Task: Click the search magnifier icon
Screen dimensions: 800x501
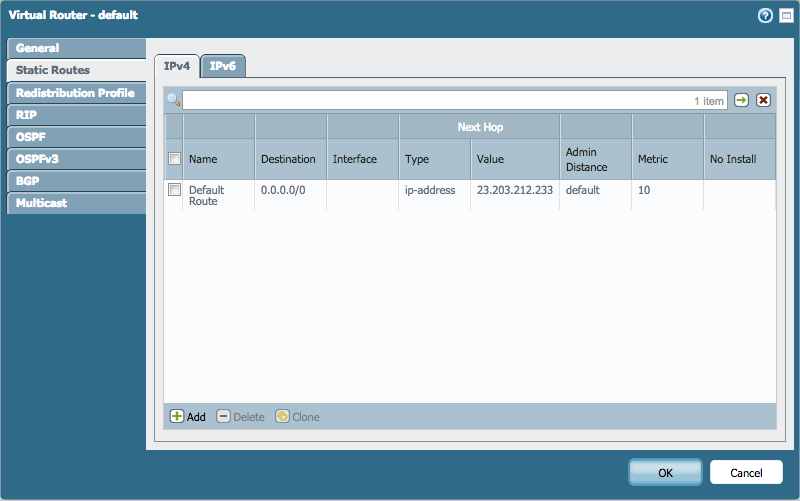Action: (x=173, y=100)
